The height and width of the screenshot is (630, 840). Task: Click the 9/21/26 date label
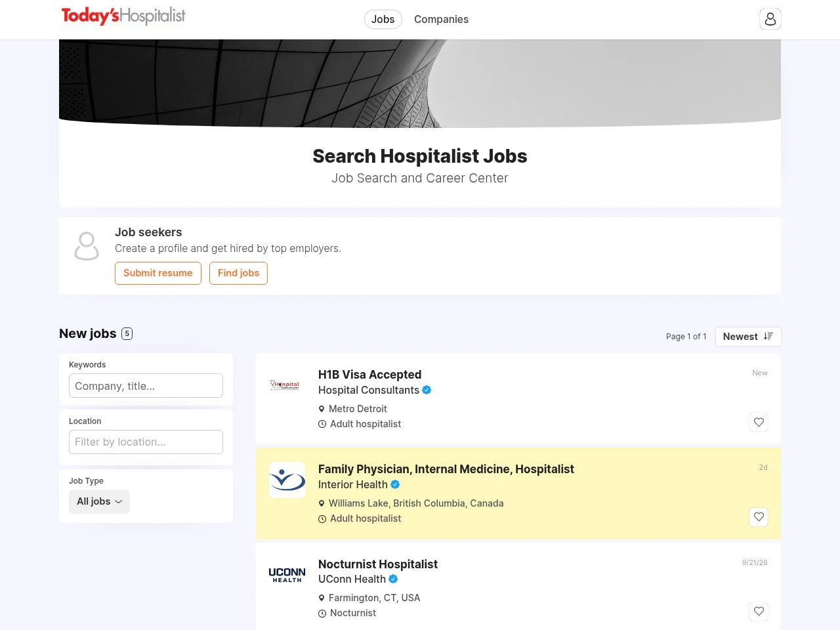point(755,562)
